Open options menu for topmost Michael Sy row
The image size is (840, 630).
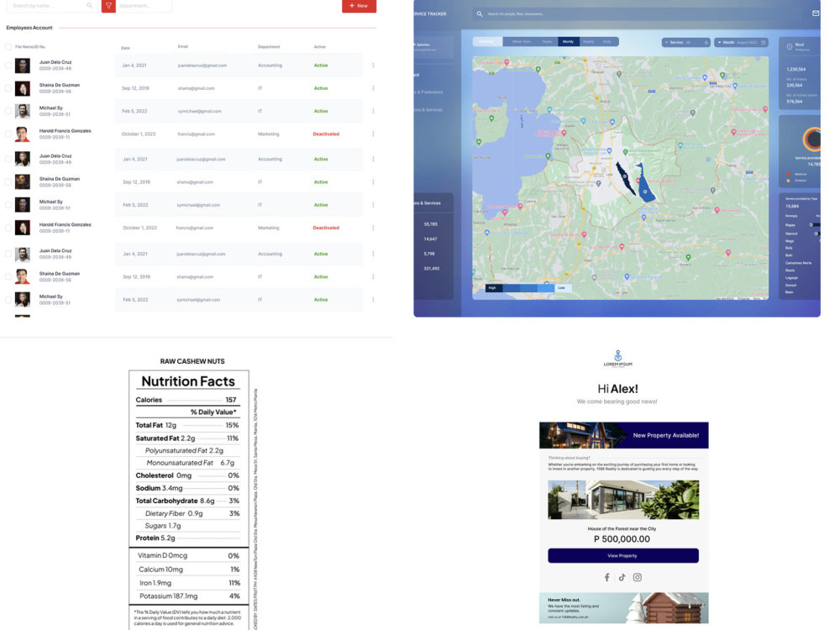373,111
